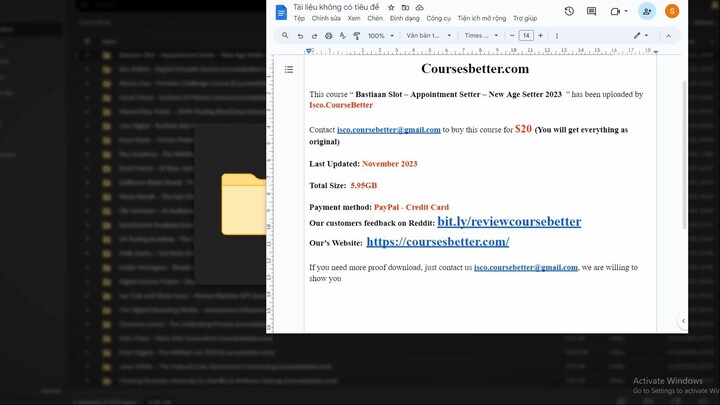
Task: Open the Times font dropdown
Action: pyautogui.click(x=481, y=36)
